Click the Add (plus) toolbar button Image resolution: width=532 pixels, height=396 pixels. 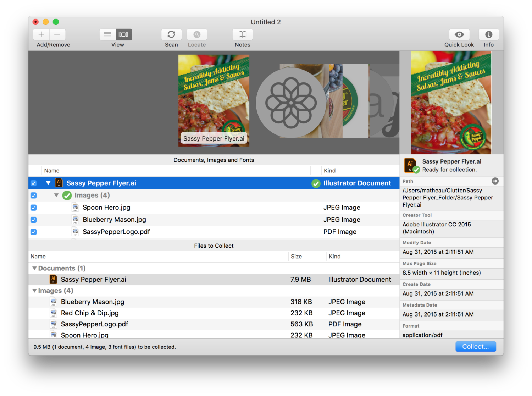coord(41,34)
